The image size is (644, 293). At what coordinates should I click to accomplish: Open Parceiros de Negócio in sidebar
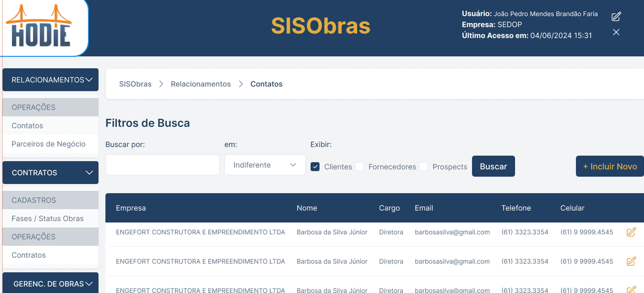pos(48,144)
